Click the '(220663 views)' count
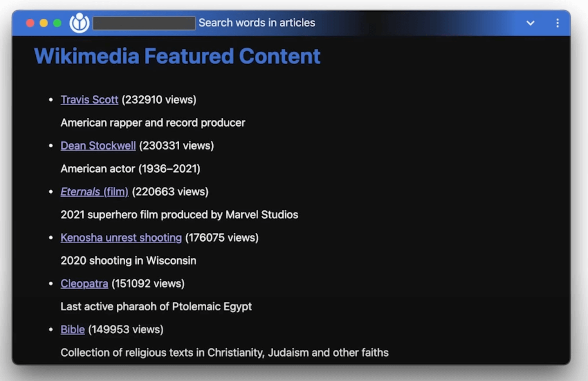This screenshot has height=381, width=588. pyautogui.click(x=170, y=192)
